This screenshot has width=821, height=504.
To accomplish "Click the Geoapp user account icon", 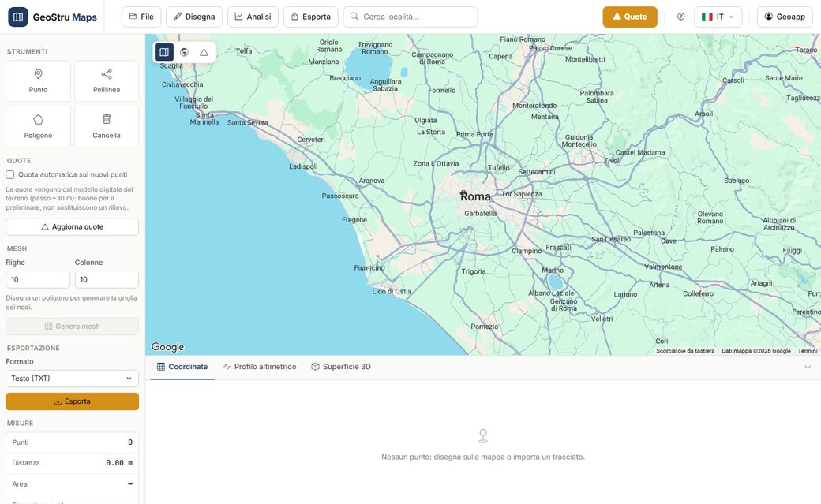I will (768, 17).
